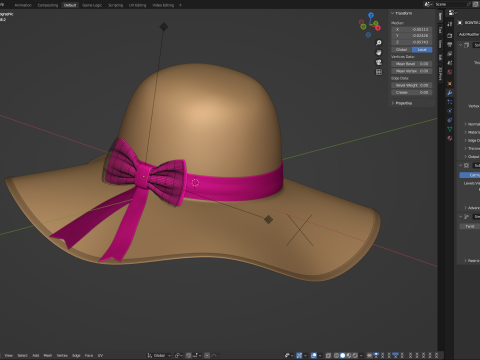Adjust the edge Crease slider
This screenshot has height=360, width=480.
click(x=412, y=92)
